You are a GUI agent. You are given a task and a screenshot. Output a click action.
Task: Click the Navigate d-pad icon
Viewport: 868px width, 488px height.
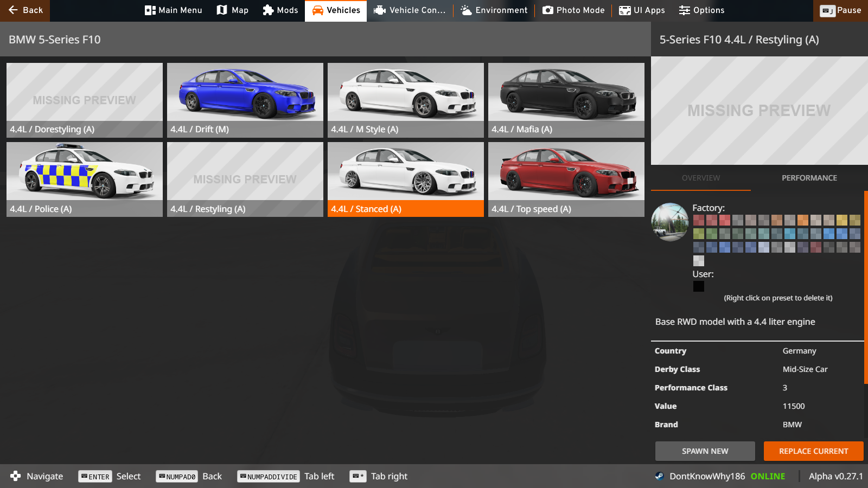(x=16, y=476)
